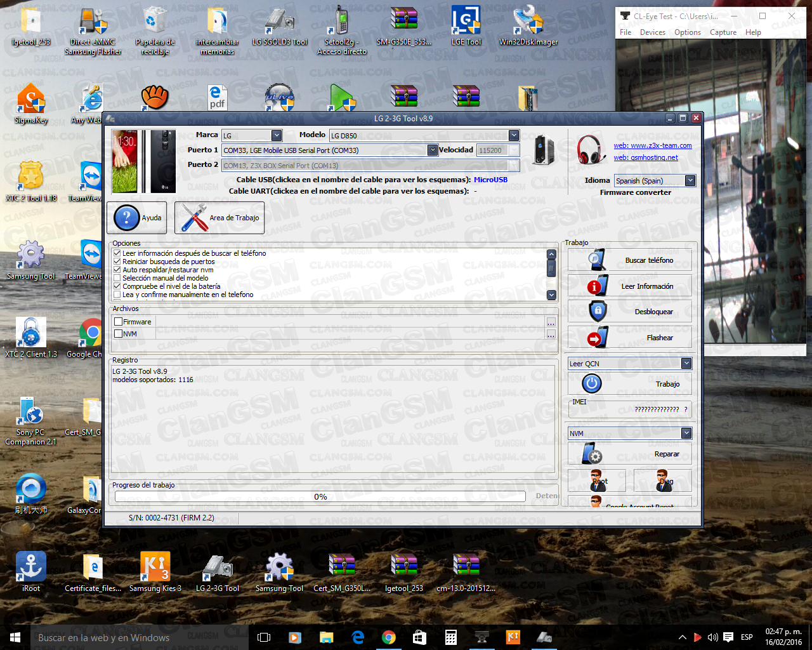The image size is (812, 650).
Task: Click the Firmware row browse button
Action: 551,322
